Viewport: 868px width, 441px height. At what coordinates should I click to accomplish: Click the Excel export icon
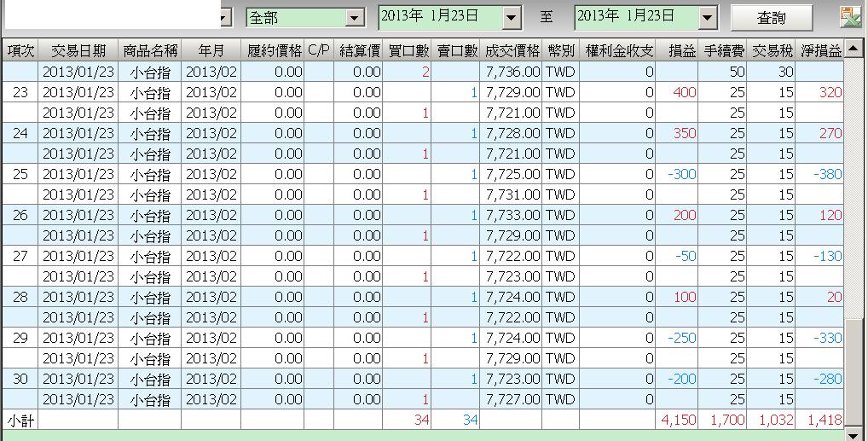point(849,16)
